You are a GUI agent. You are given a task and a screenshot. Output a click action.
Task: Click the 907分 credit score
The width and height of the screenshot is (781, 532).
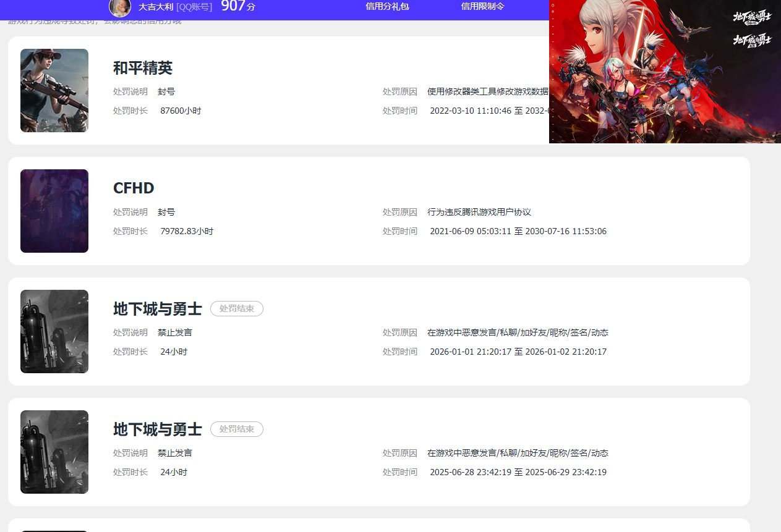coord(238,6)
